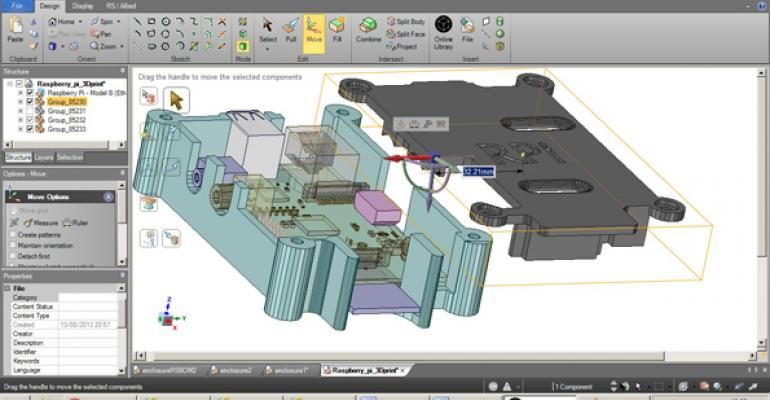Collapse the File section in Properties panel
This screenshot has height=400, width=770.
[7, 286]
